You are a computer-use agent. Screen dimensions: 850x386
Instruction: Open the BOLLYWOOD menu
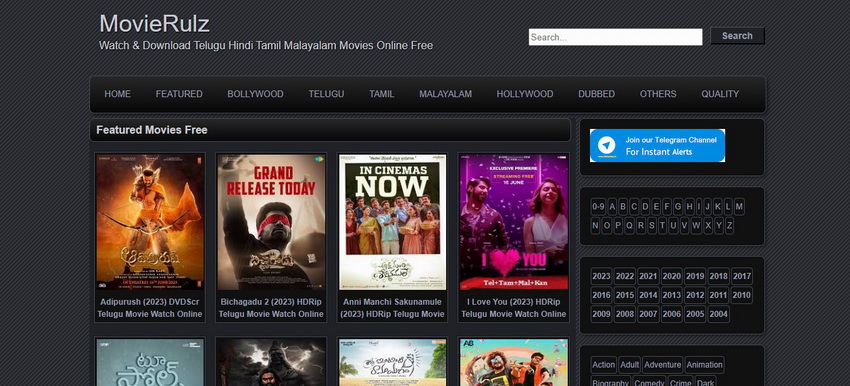point(255,94)
